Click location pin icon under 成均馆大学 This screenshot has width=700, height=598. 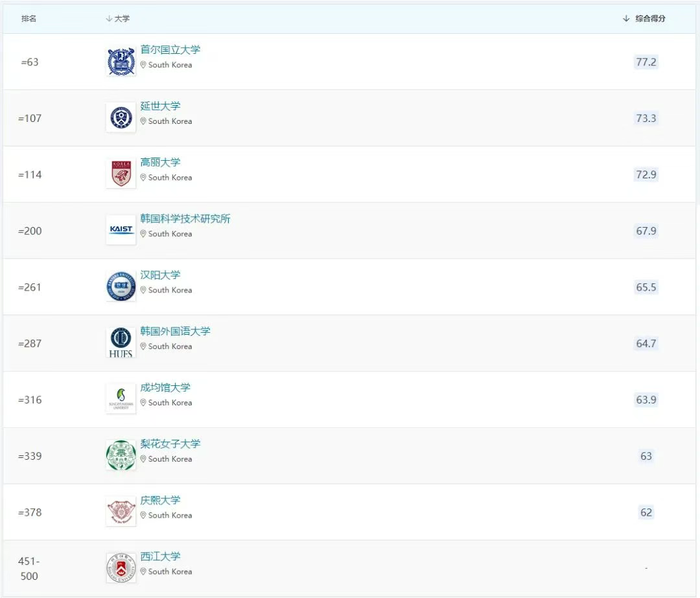[143, 402]
